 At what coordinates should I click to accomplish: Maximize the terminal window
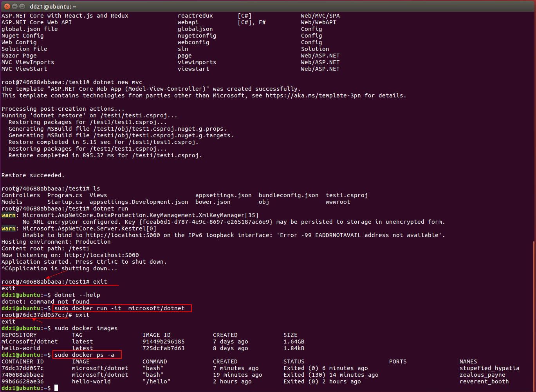click(22, 6)
